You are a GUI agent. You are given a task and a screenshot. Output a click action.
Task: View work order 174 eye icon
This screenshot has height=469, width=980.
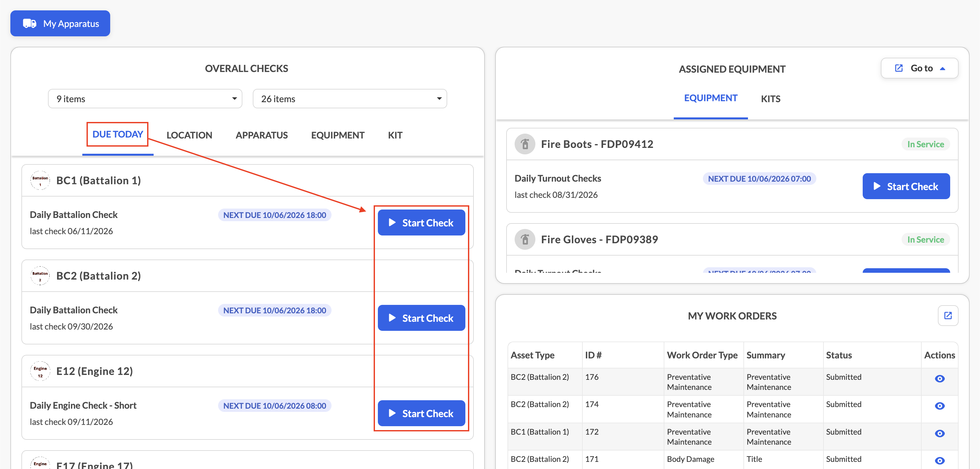[939, 406]
